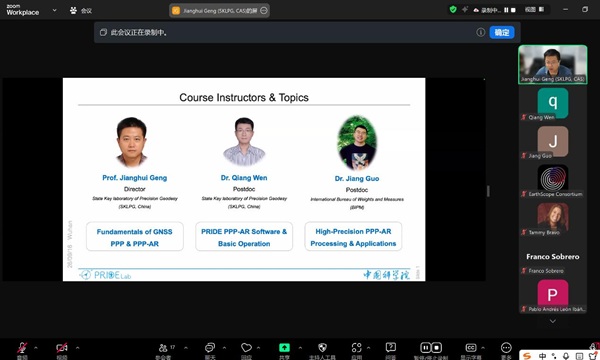Click the Course Instructors & Topics title
Viewport: 600px width, 360px height.
pos(244,98)
